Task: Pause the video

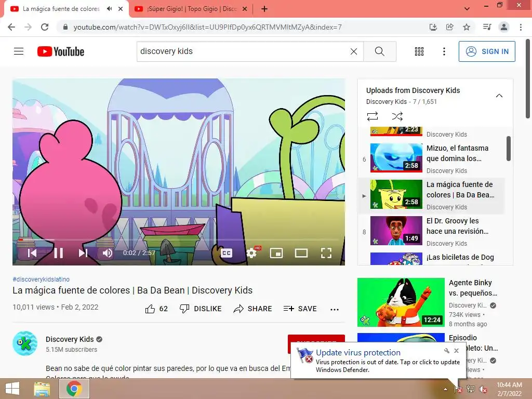Action: [x=58, y=253]
